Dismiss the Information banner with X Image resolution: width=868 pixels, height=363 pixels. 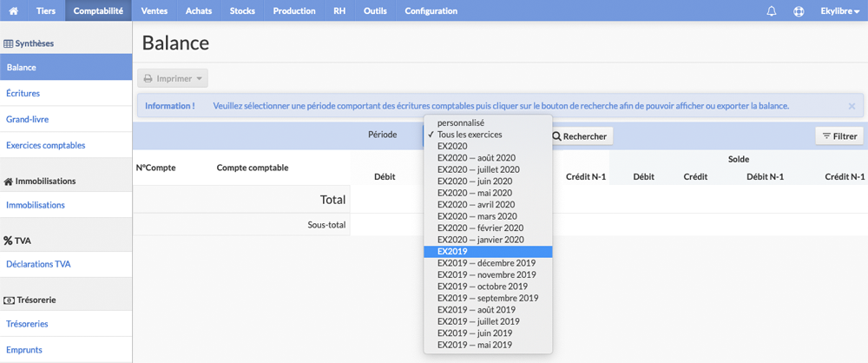click(x=852, y=106)
